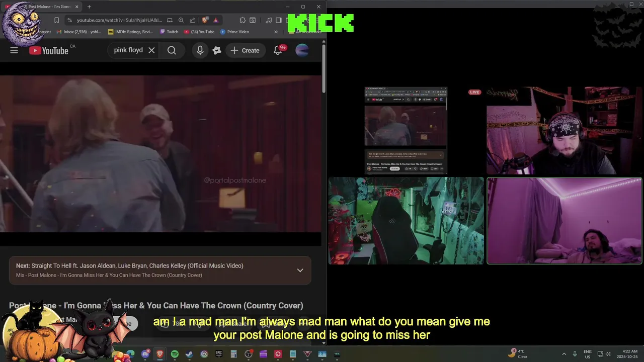Select the top-right bearded streamer webcam feed
Screen dimensions: 644x362
(564, 131)
